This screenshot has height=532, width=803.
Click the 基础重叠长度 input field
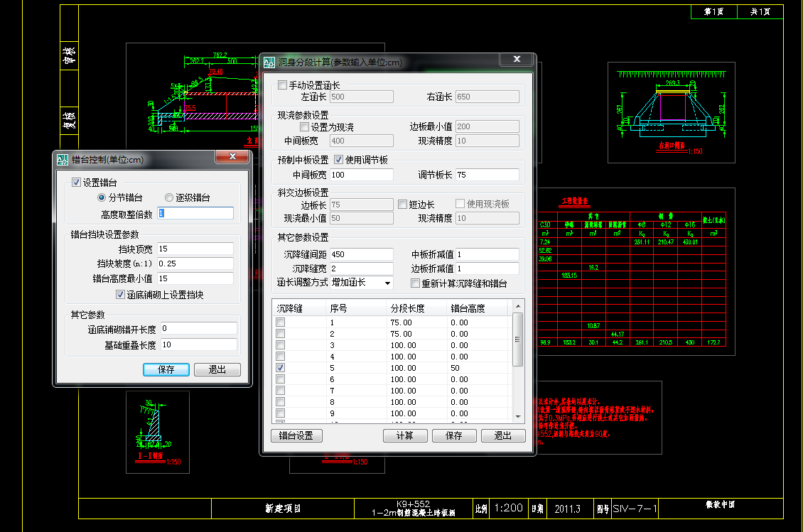tap(199, 344)
